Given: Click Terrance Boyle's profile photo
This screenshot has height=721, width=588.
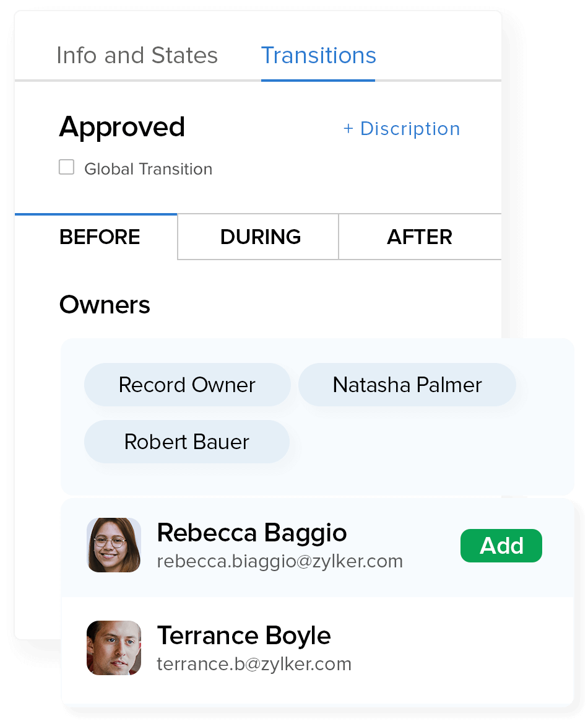Looking at the screenshot, I should click(x=114, y=648).
